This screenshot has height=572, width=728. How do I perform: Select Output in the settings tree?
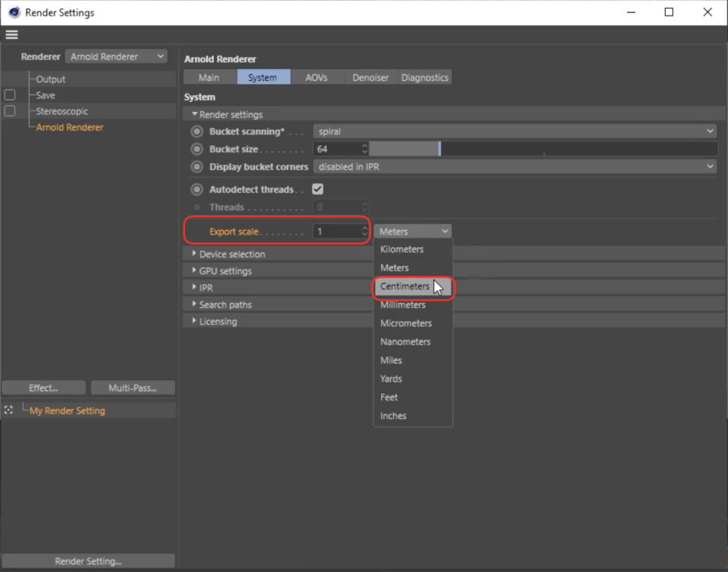coord(51,78)
